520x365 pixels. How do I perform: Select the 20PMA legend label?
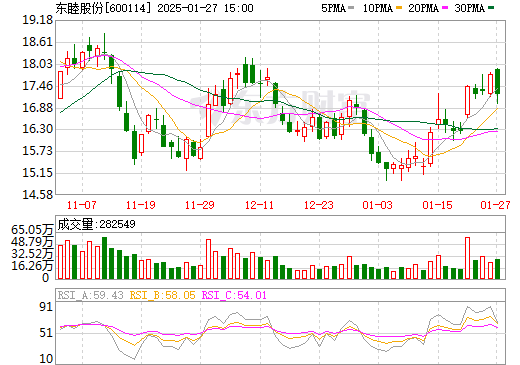[x=423, y=8]
